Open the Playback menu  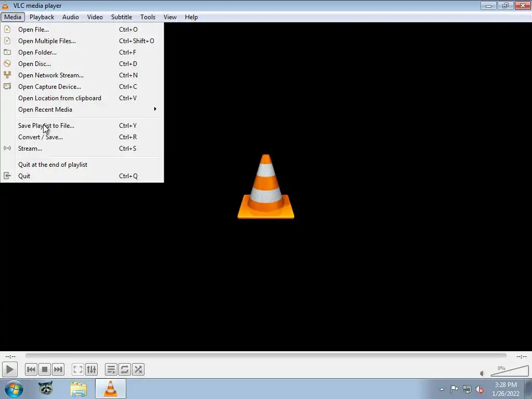42,17
